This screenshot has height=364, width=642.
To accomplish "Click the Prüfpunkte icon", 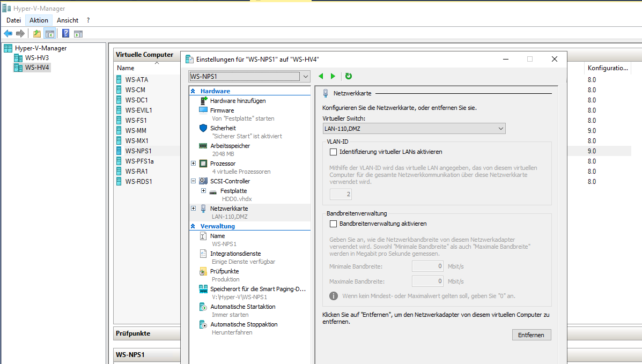I will (203, 271).
